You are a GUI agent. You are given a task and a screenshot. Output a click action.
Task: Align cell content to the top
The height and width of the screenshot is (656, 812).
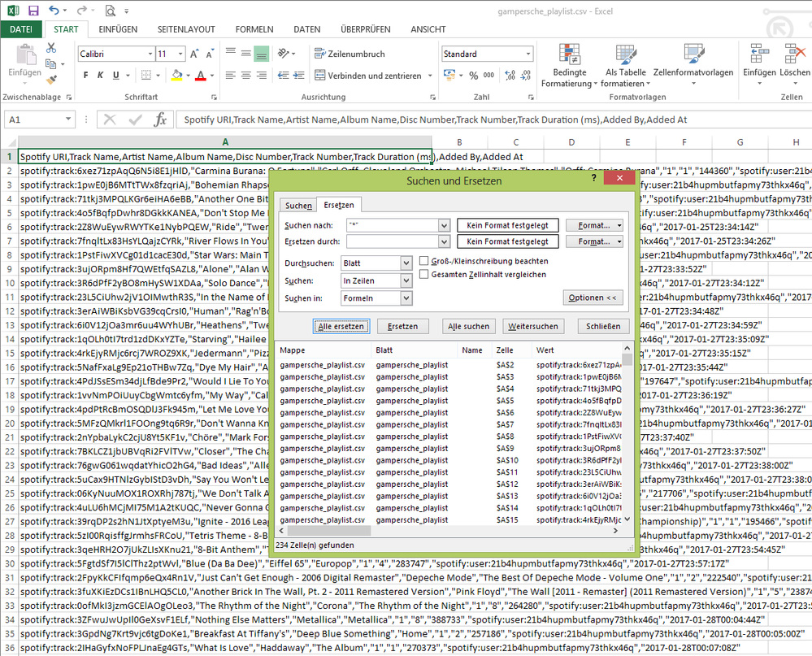coord(231,53)
